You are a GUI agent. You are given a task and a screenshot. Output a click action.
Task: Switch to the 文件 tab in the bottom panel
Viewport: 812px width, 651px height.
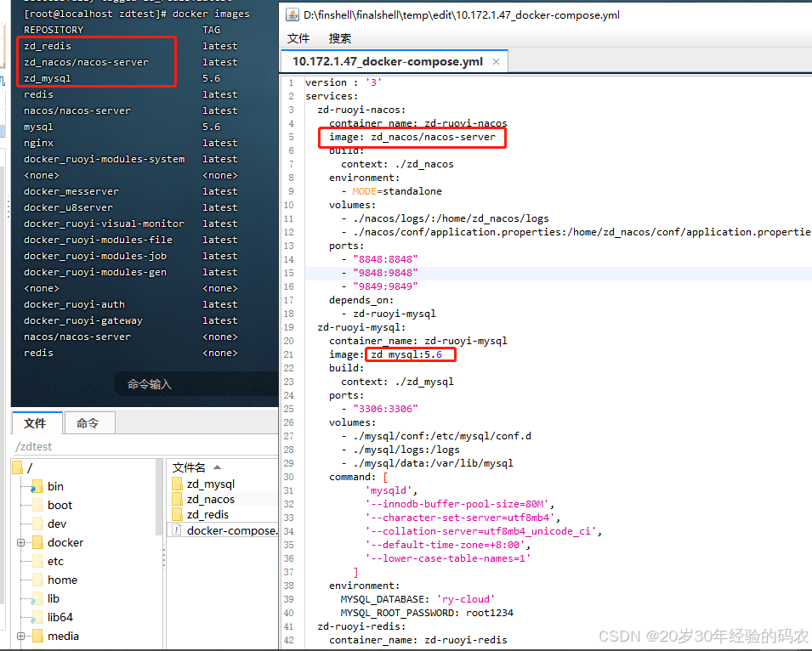point(35,422)
